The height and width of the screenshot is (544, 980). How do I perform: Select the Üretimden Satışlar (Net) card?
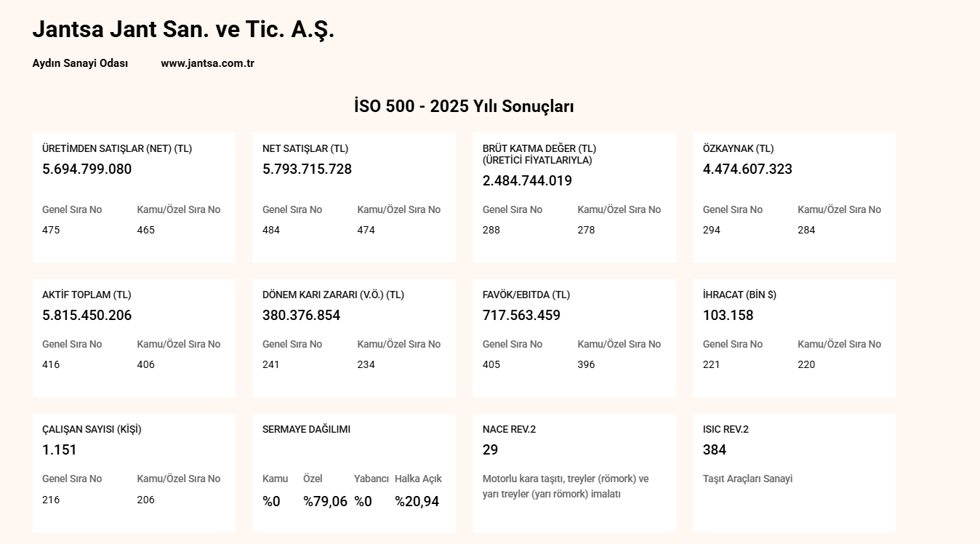(x=134, y=197)
